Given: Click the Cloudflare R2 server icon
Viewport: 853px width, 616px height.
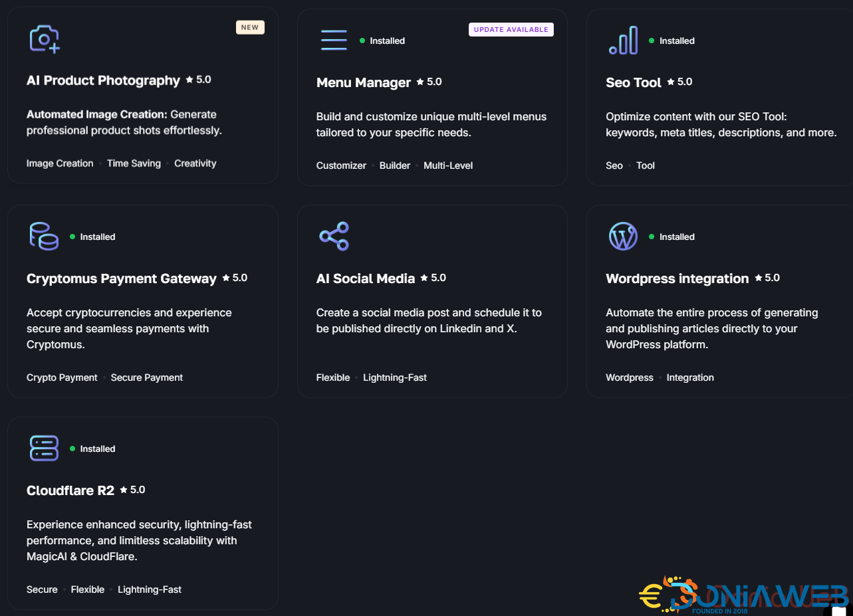Looking at the screenshot, I should [x=44, y=448].
